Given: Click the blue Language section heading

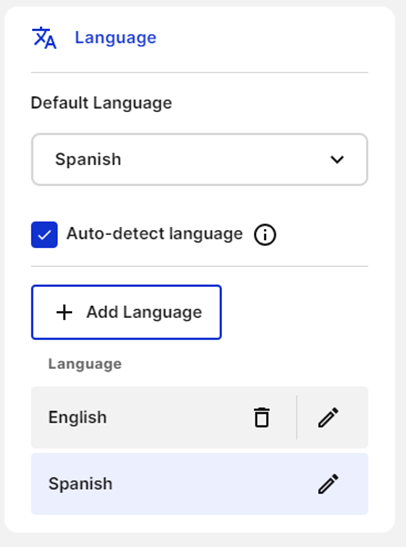Looking at the screenshot, I should [116, 38].
